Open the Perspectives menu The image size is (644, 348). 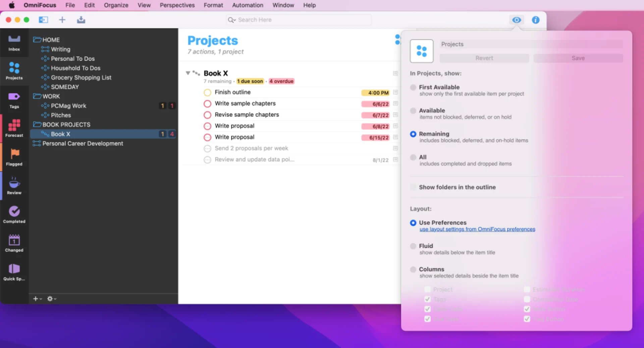click(x=177, y=5)
